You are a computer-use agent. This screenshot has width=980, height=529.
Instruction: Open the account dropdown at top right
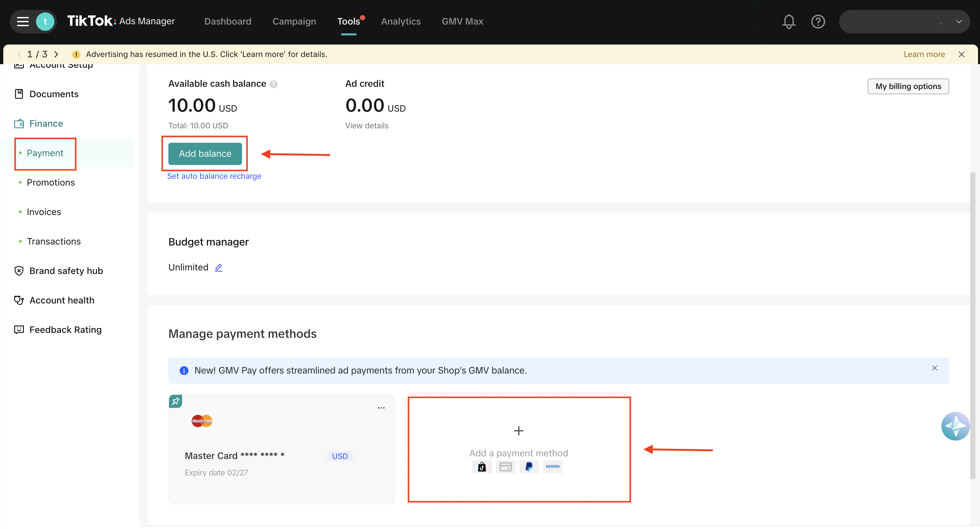click(x=959, y=22)
